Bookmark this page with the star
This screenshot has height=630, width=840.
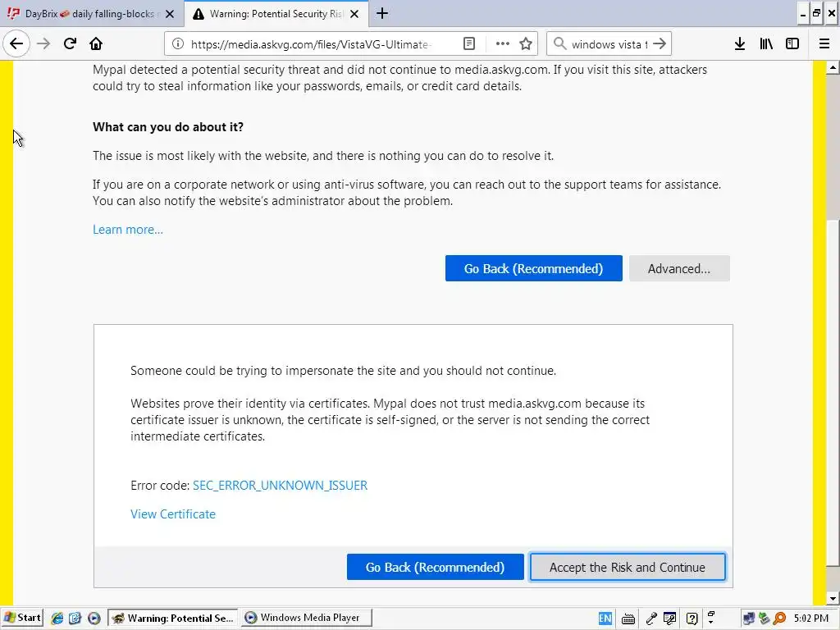526,44
